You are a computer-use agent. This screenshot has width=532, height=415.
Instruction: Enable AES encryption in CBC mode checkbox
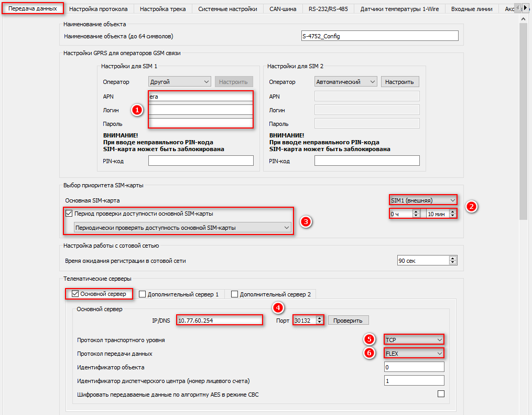tap(441, 394)
